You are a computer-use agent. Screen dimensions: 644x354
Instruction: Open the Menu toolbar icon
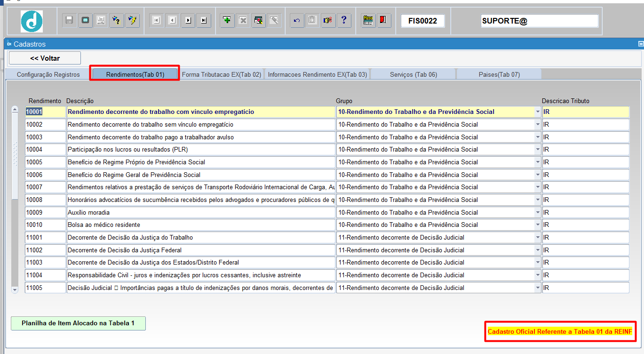coord(368,20)
